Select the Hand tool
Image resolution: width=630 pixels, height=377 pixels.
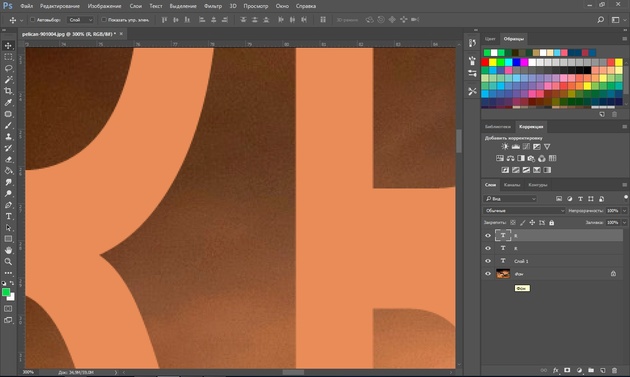8,250
